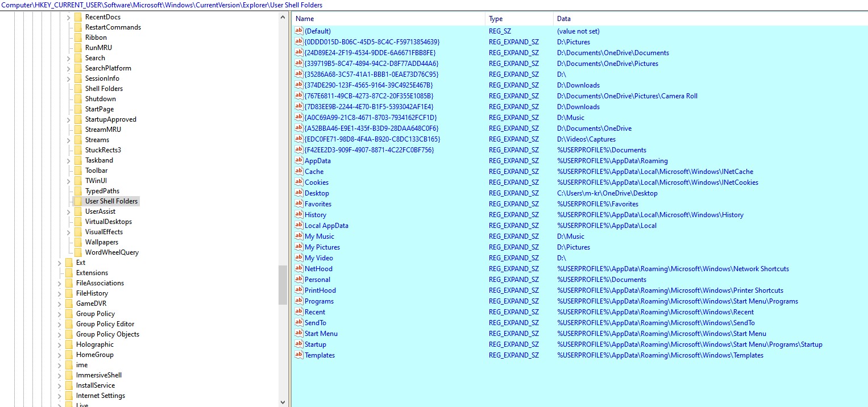Screen dimensions: 868x407
Task: Click the string icon beside My Music value
Action: pos(299,236)
